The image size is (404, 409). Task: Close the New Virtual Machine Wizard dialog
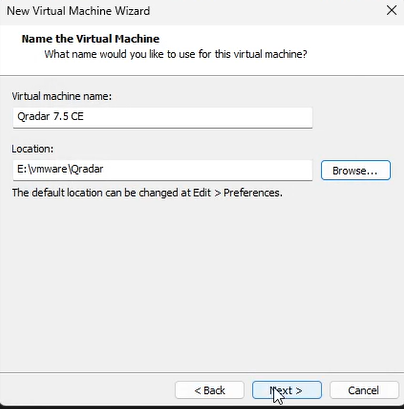(x=391, y=10)
